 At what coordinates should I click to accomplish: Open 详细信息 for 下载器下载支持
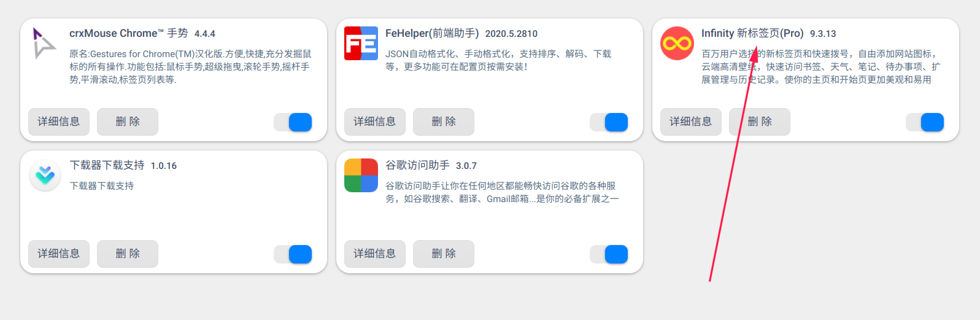59,254
